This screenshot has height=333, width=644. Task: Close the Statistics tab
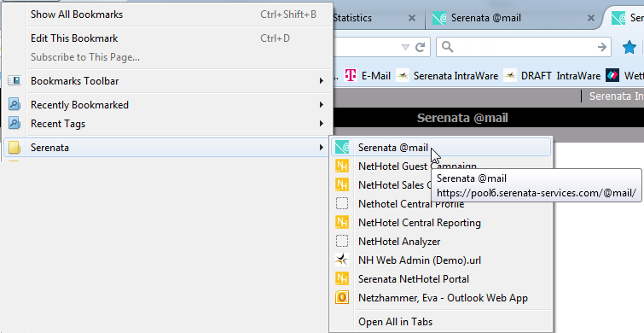[412, 18]
